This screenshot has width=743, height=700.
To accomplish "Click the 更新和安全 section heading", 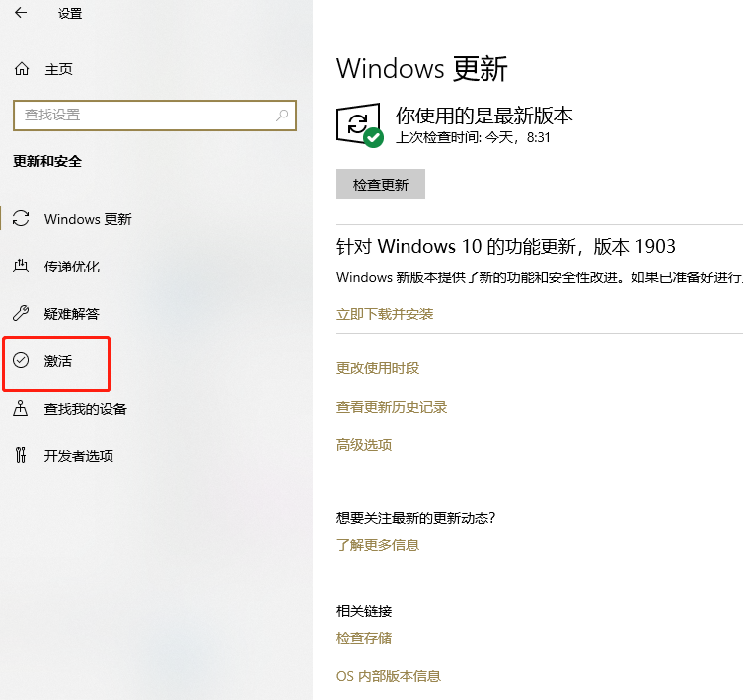I will pos(47,161).
